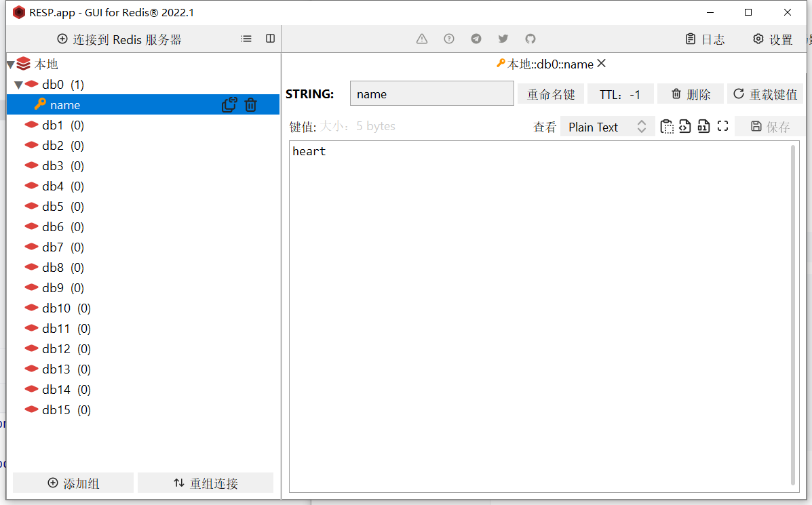Open the warning triangle icon

(422, 39)
